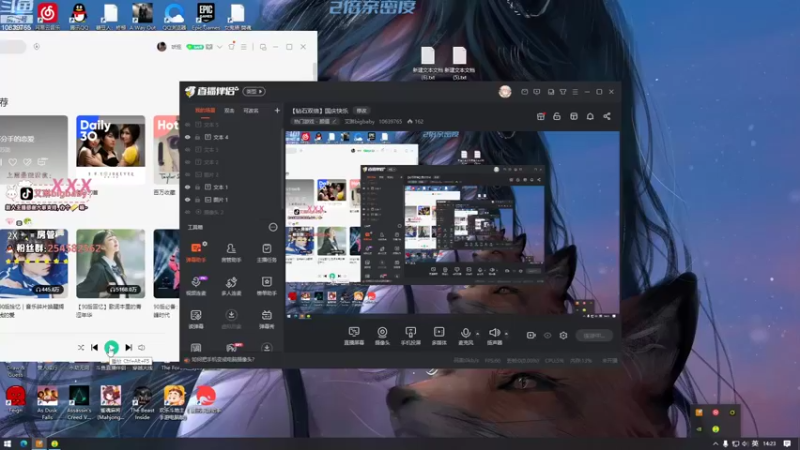Viewport: 800px width, 450px height.
Task: Open mini-mode icon in music player titlebar
Action: (x=263, y=47)
